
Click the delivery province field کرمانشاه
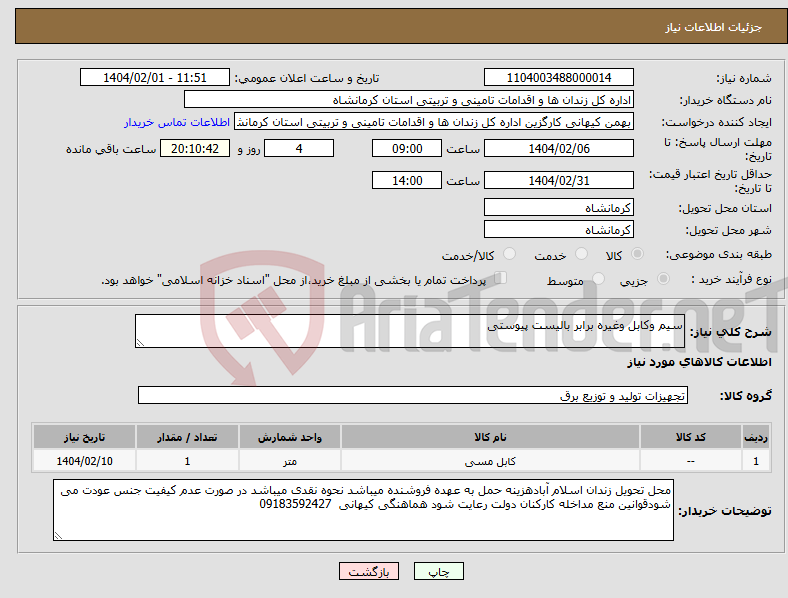click(x=558, y=208)
